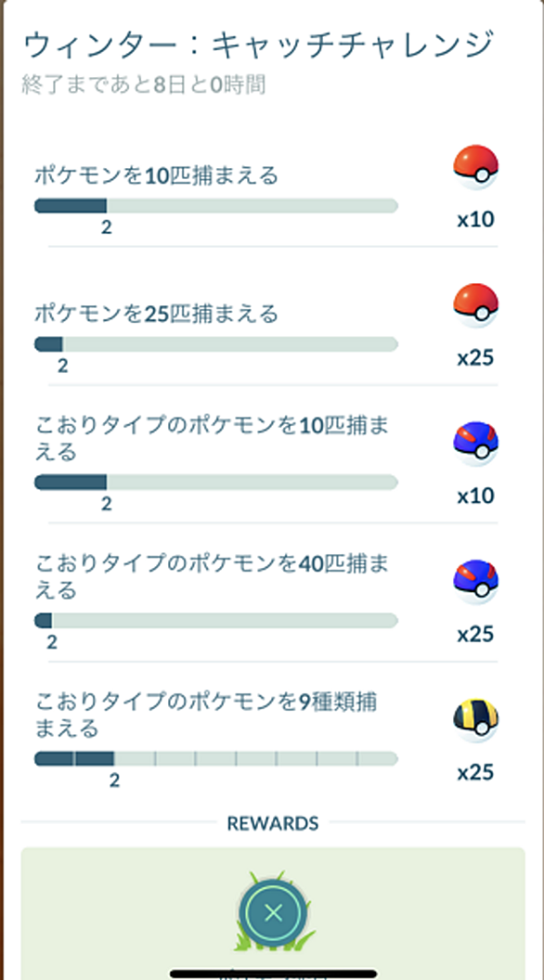This screenshot has height=980, width=544.
Task: Tap Great Ball reward for 10 Ice-type catches
Action: [x=475, y=444]
